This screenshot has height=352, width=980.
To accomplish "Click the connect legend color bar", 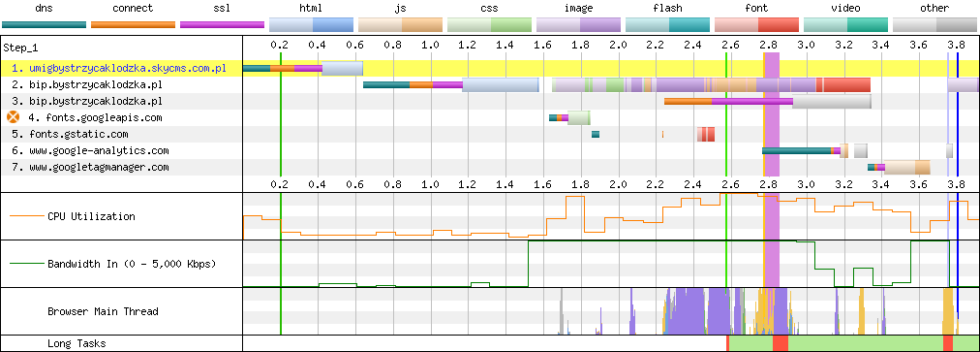I will click(133, 25).
